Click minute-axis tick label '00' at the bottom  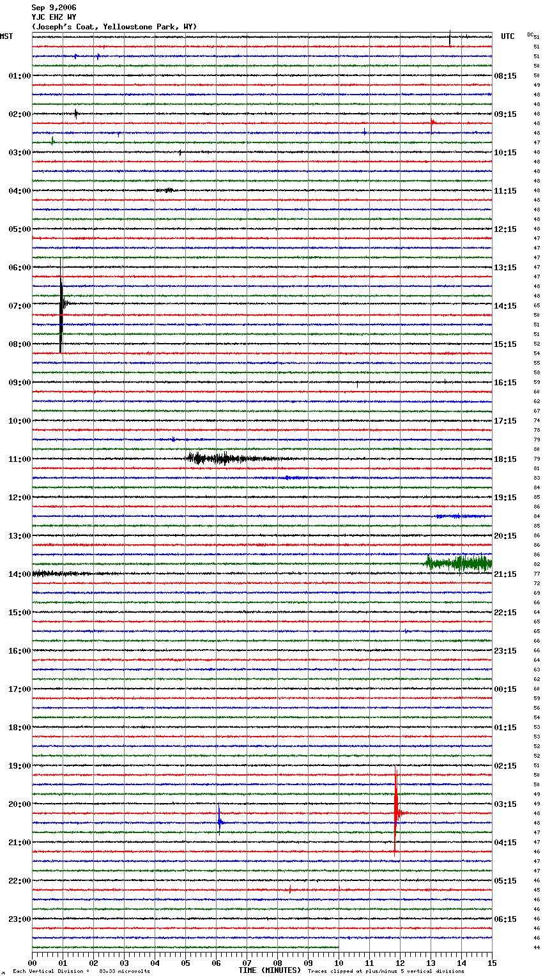tap(32, 963)
